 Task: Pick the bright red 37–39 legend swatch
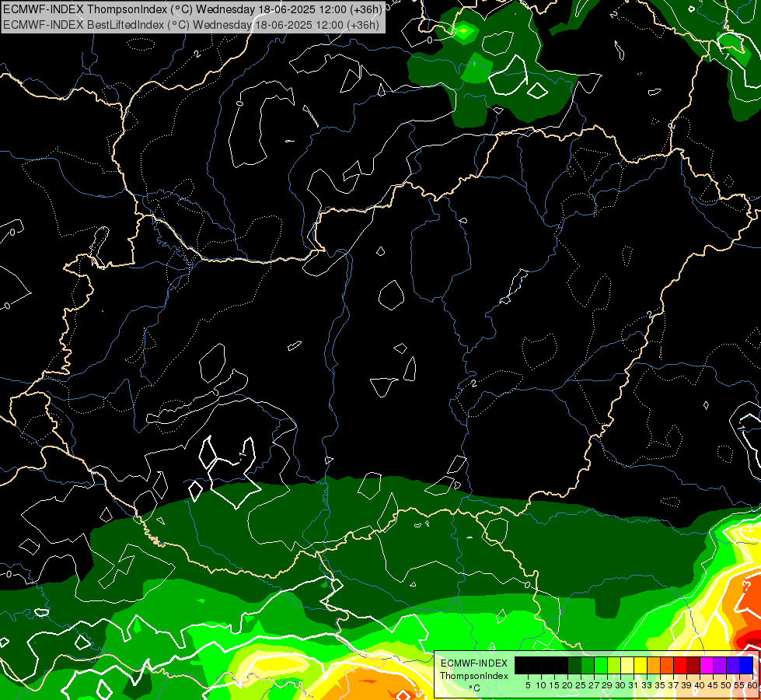pyautogui.click(x=680, y=665)
